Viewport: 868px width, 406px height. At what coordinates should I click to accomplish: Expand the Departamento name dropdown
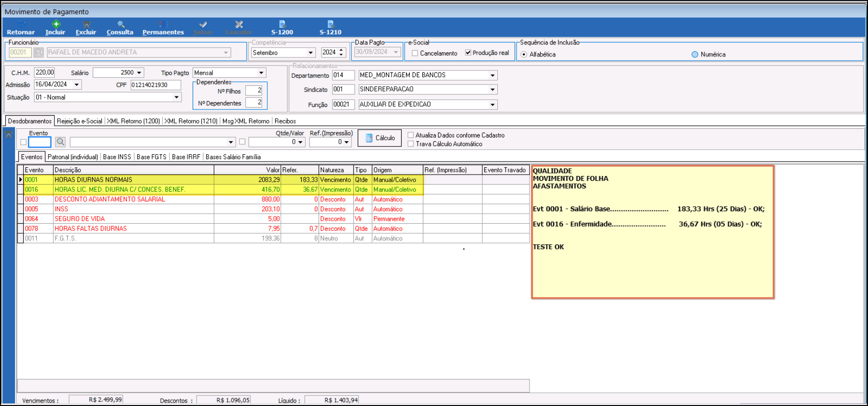click(492, 75)
